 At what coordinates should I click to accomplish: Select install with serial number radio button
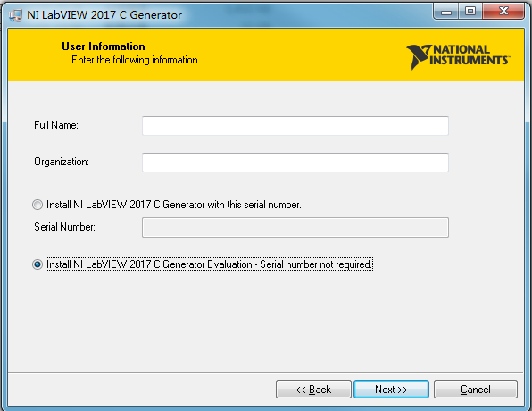pos(37,205)
